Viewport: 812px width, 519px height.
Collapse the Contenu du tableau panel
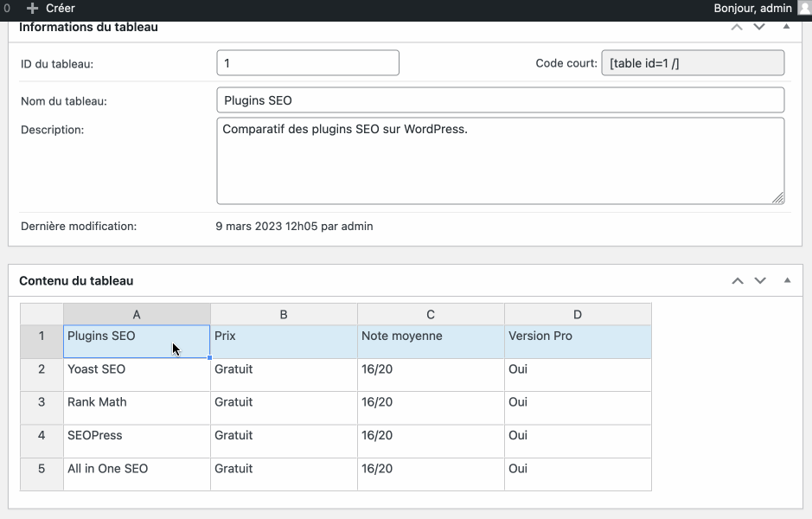click(787, 280)
